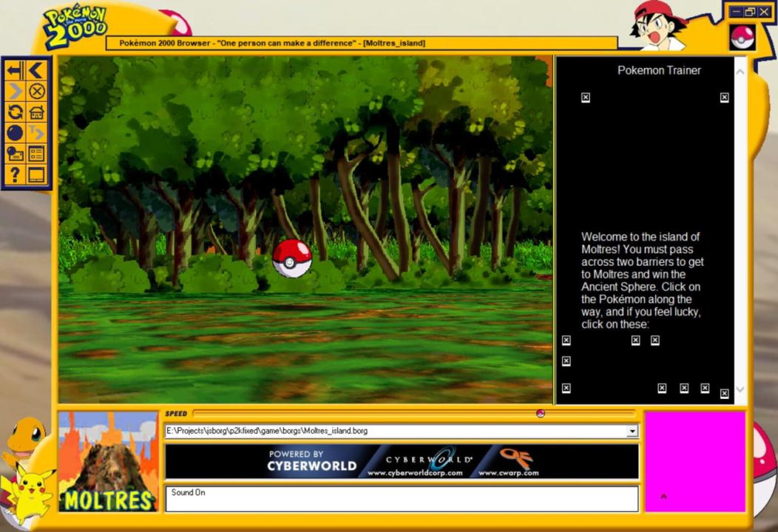Click the blank screen icon beside help
778x532 pixels.
[36, 175]
